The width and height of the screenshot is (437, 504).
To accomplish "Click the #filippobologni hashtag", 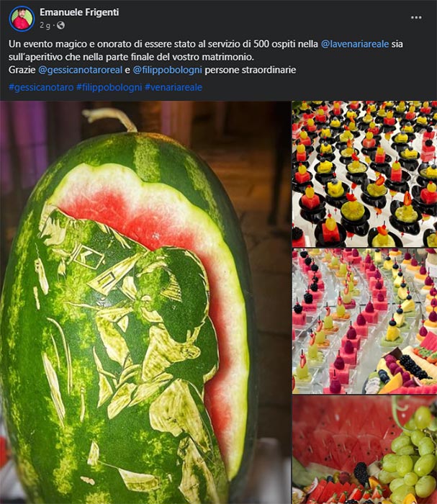I will click(x=109, y=87).
